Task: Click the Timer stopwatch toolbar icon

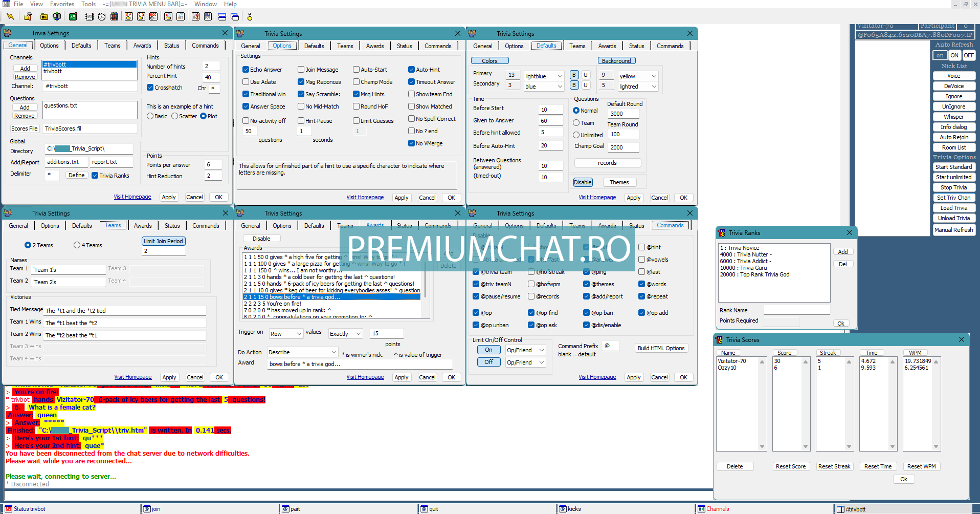Action: point(102,16)
